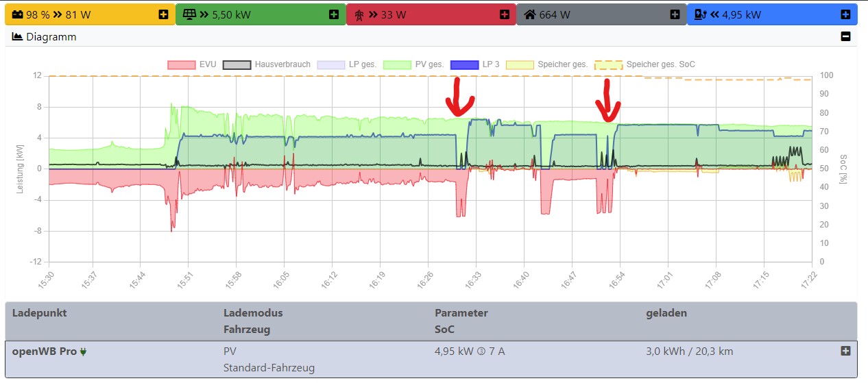Expand the green PV 5,50 kW tile
This screenshot has width=868, height=383.
(x=333, y=14)
